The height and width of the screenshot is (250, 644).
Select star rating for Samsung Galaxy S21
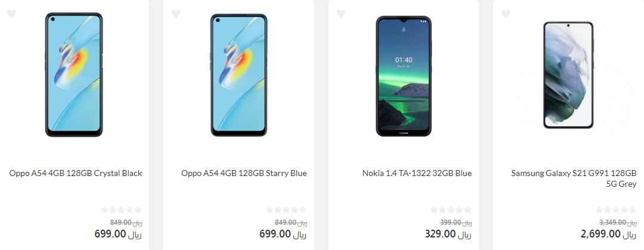pyautogui.click(x=616, y=210)
